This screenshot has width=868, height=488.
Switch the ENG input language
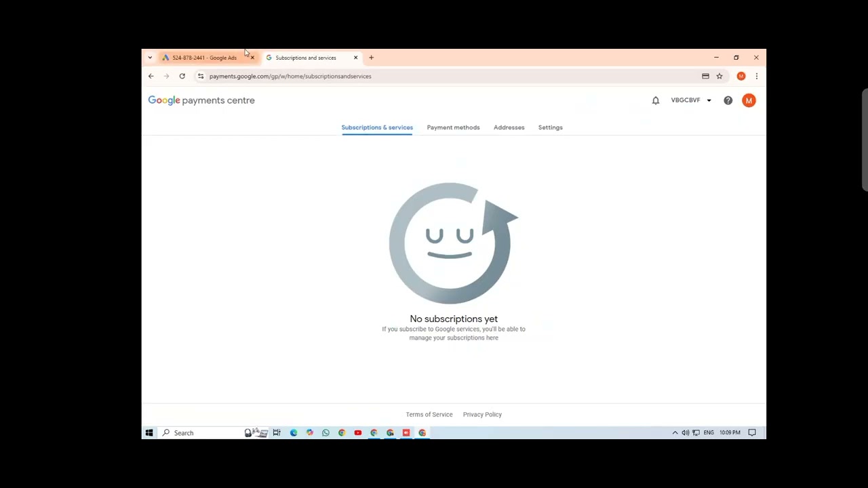click(709, 432)
